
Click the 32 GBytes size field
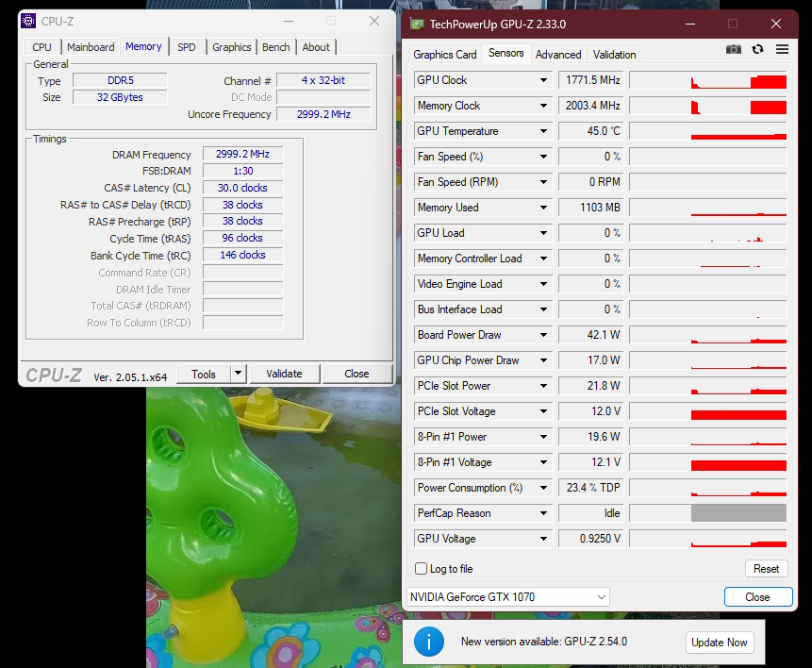point(120,97)
